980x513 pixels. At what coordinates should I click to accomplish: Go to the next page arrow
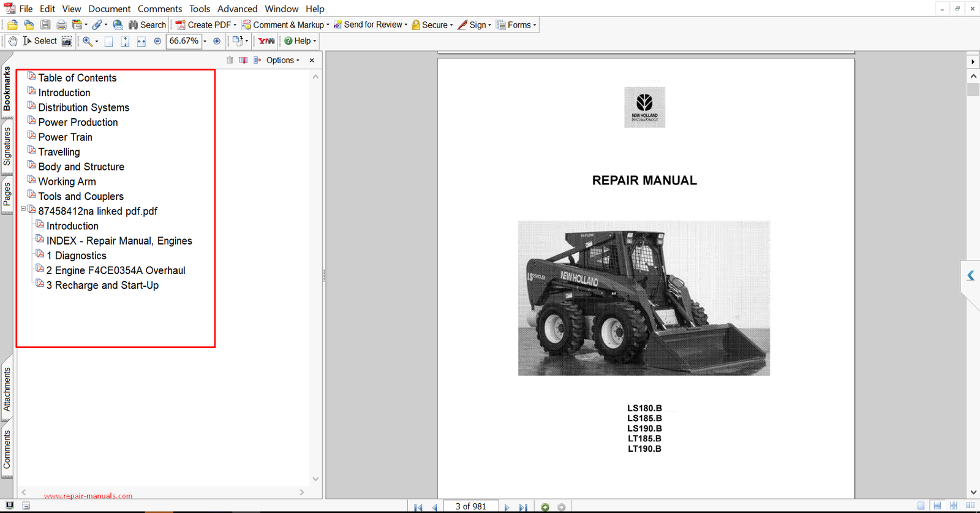click(x=507, y=507)
